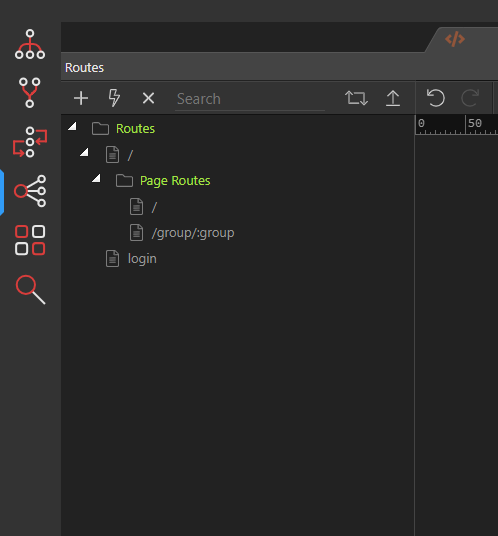Open the workflow loop panel icon
This screenshot has height=536, width=498.
point(30,142)
